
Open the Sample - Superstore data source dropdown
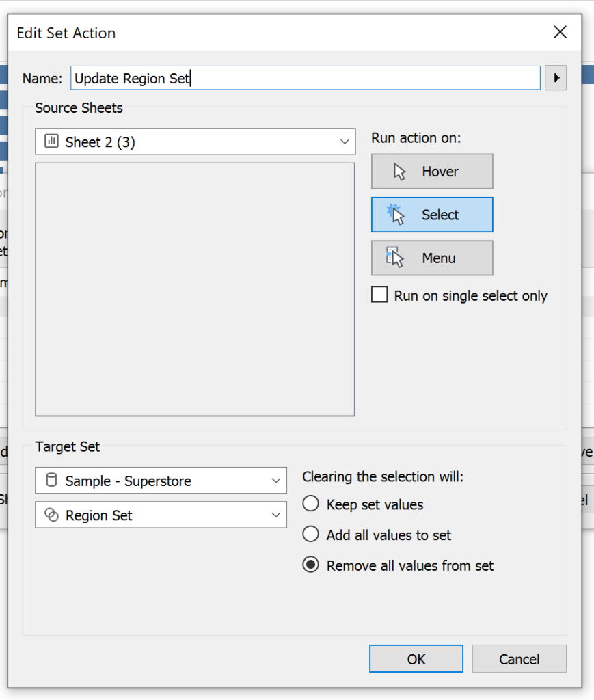(x=275, y=481)
